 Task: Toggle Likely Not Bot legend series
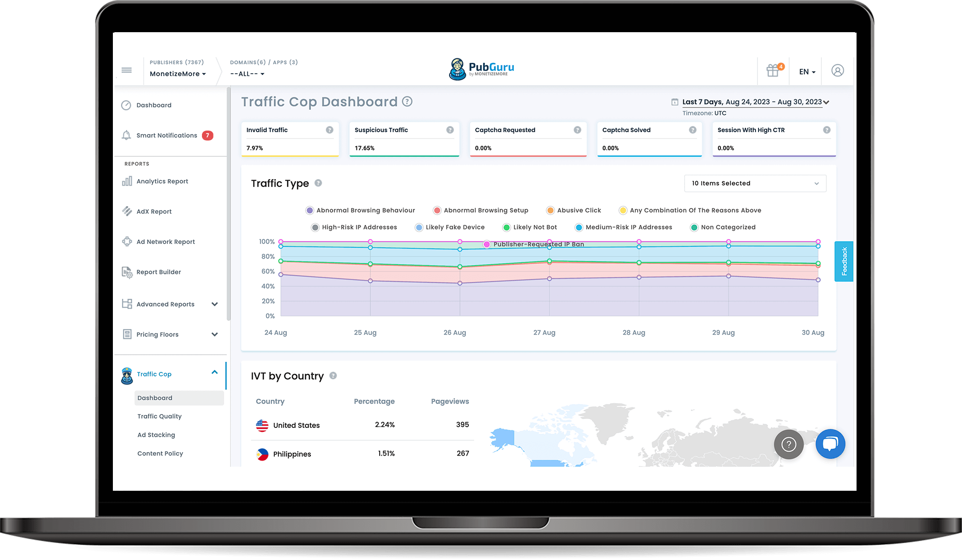point(530,227)
